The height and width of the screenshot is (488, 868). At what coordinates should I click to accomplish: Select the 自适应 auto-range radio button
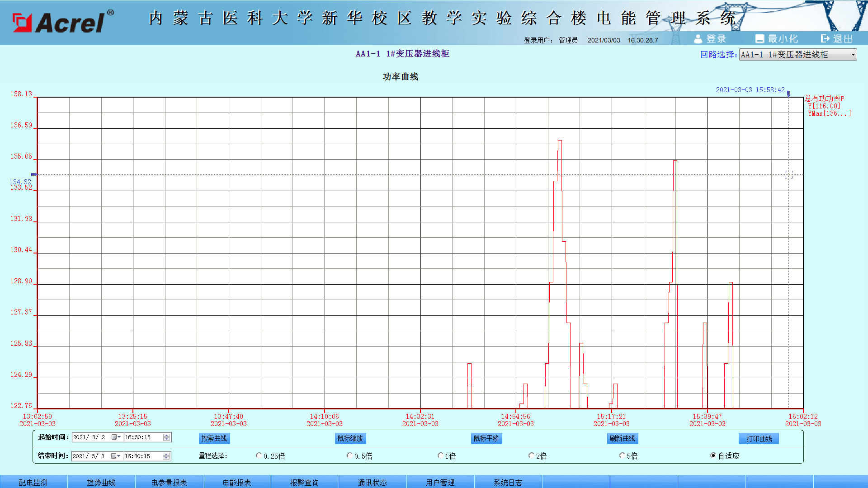(713, 456)
